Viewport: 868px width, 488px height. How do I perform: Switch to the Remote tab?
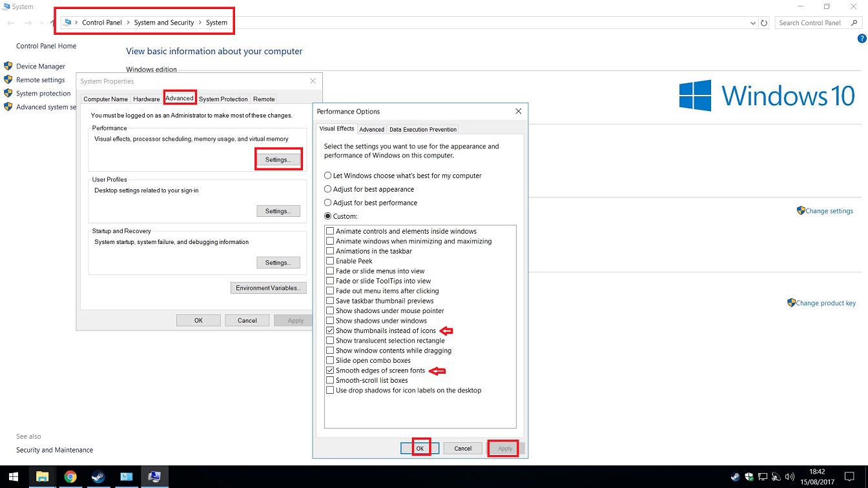263,99
